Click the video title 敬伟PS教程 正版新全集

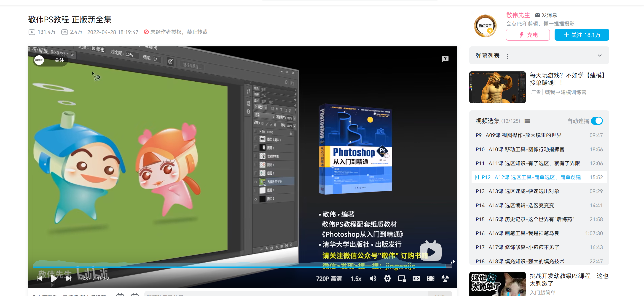70,19
